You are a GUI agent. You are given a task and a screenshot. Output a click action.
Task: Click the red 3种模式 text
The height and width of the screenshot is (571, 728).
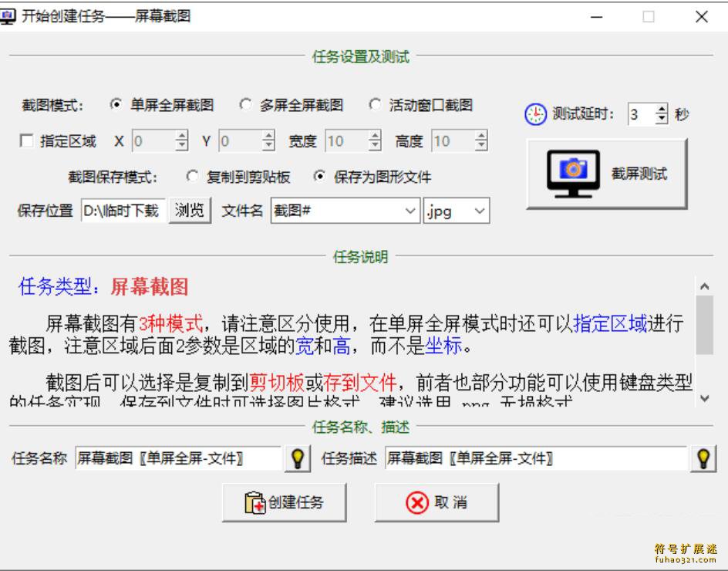[171, 323]
